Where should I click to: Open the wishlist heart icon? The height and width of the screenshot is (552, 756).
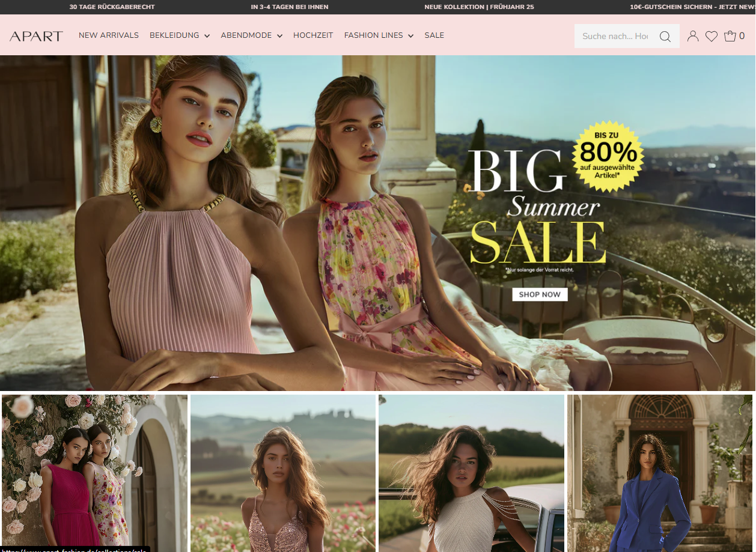(x=712, y=36)
